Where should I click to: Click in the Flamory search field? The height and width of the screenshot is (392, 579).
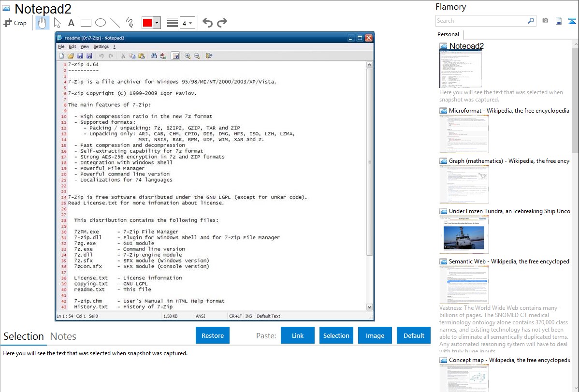pos(481,21)
